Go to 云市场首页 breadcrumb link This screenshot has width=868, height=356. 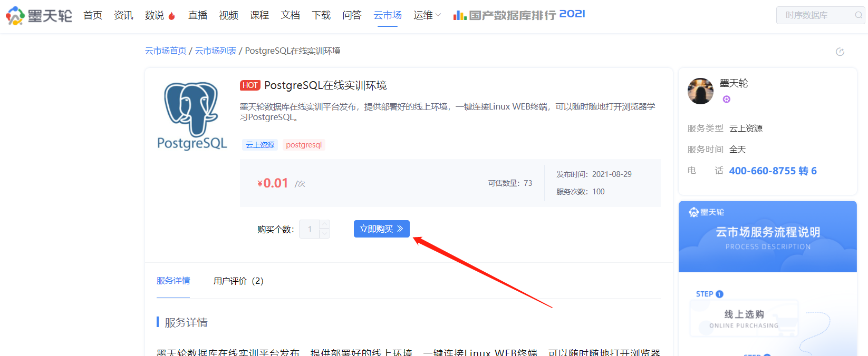(166, 51)
